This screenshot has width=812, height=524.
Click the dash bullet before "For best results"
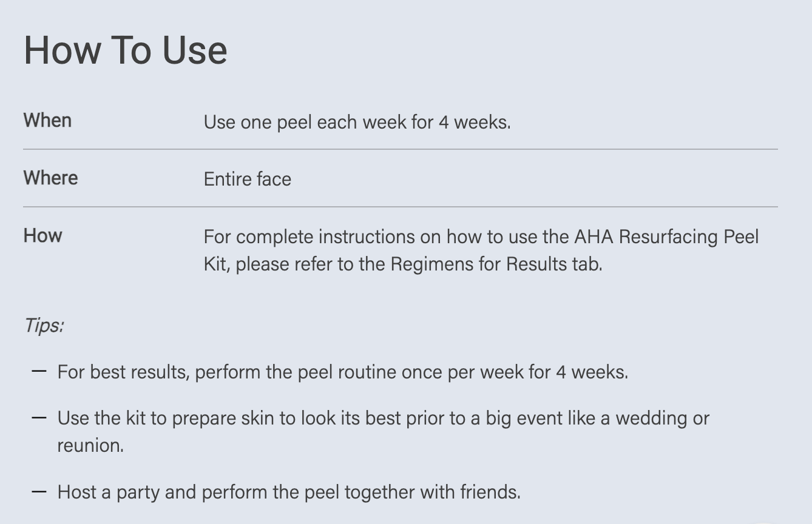(x=39, y=371)
